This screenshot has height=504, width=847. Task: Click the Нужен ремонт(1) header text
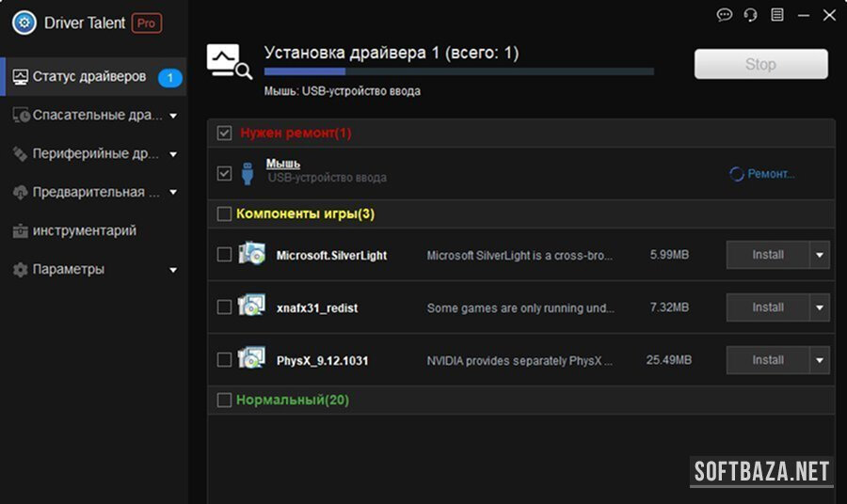(x=296, y=133)
